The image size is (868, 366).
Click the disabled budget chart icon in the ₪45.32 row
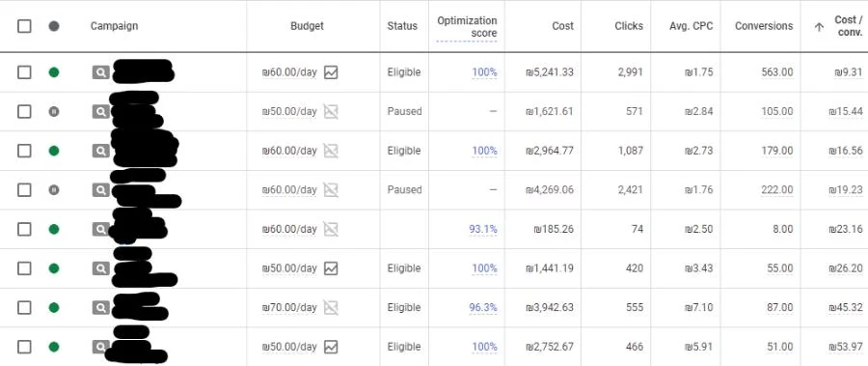pos(331,308)
